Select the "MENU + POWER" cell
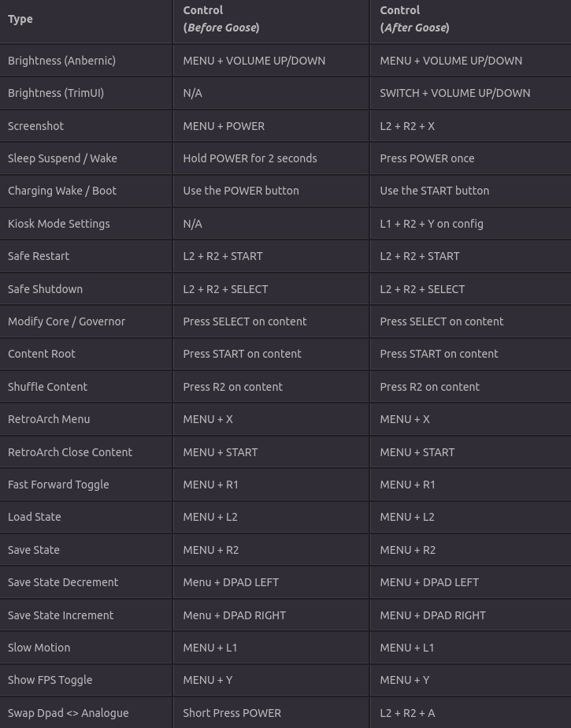 click(224, 126)
